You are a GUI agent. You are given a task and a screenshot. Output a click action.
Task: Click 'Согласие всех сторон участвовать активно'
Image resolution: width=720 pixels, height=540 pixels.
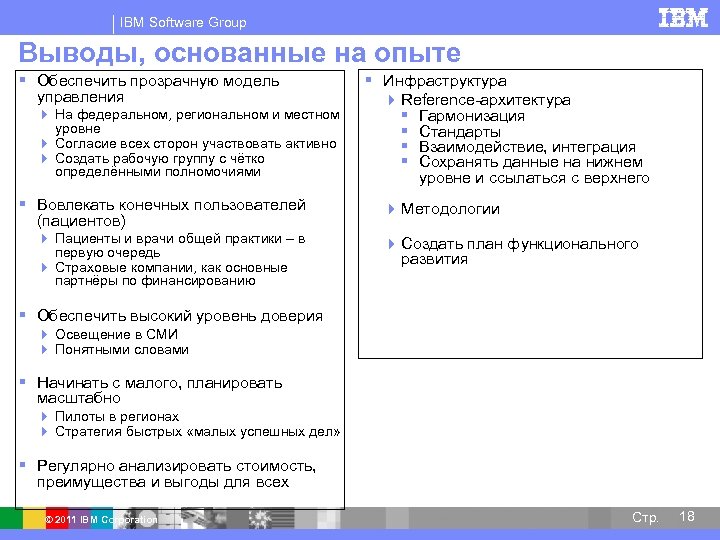point(196,143)
